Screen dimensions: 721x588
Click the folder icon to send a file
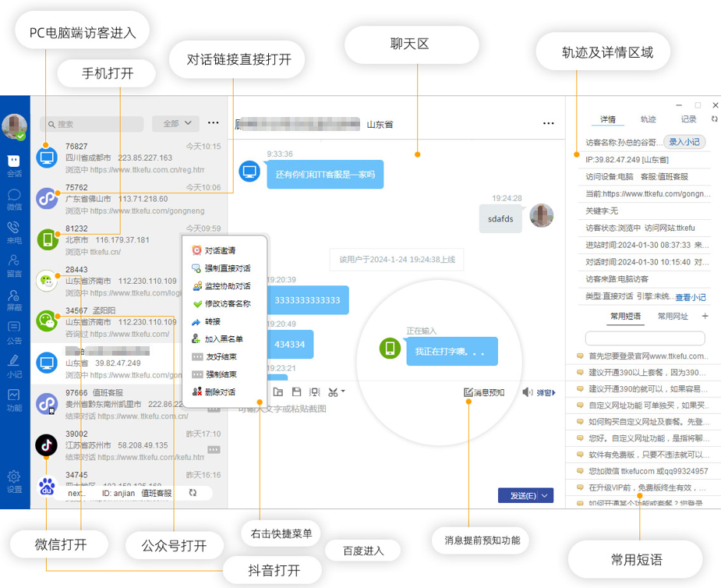click(277, 392)
